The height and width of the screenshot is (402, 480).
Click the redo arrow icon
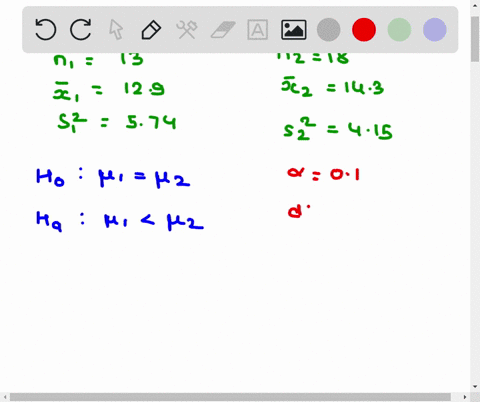[81, 30]
